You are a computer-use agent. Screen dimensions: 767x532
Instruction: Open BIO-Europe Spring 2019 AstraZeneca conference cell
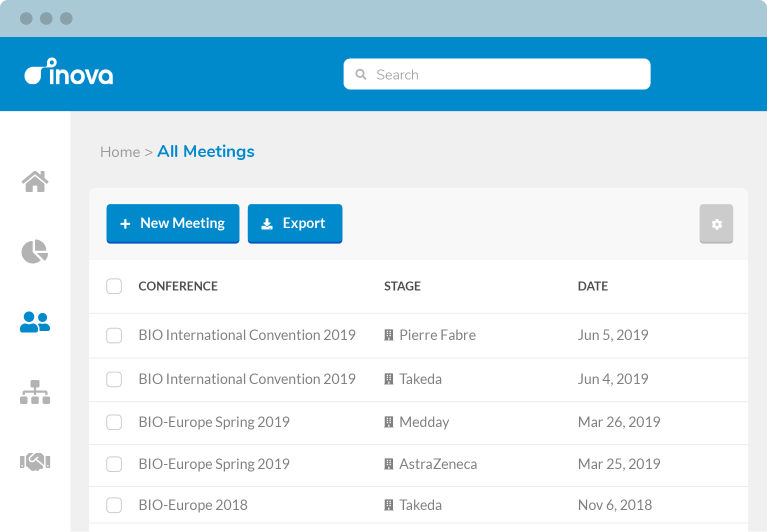click(214, 464)
